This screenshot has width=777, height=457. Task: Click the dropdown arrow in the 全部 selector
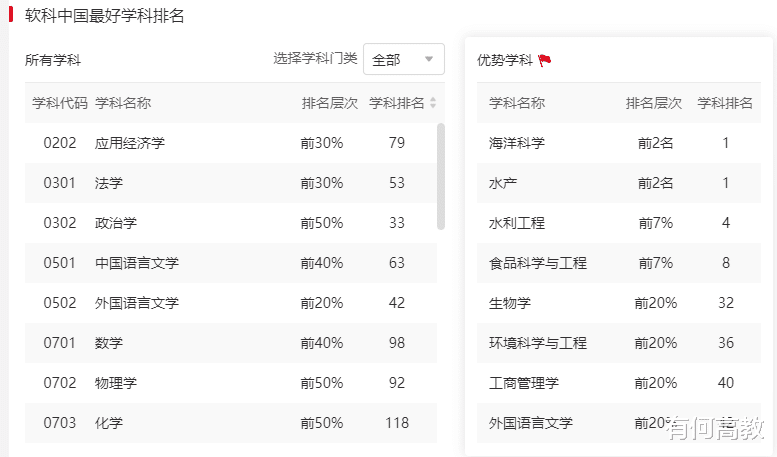click(429, 59)
